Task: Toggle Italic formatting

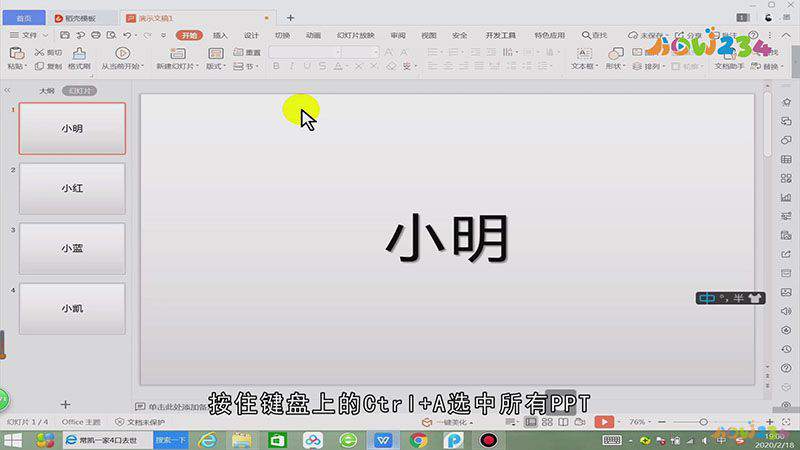Action: (291, 66)
